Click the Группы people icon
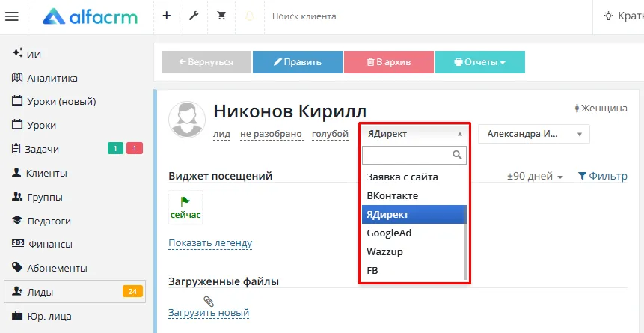 point(17,197)
